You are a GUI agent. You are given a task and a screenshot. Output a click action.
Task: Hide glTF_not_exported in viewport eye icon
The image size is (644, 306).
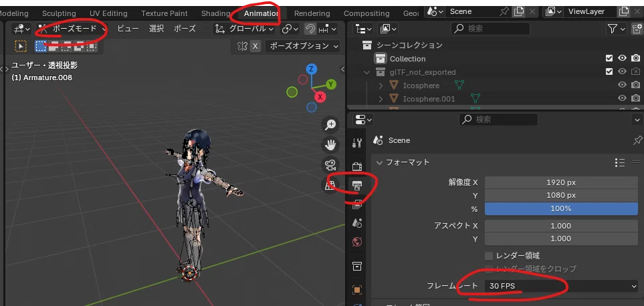(623, 71)
